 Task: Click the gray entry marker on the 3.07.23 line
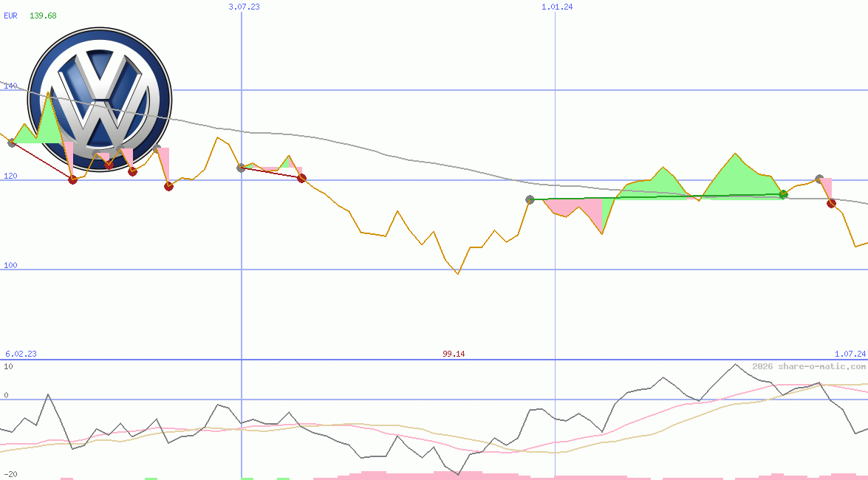click(x=241, y=168)
